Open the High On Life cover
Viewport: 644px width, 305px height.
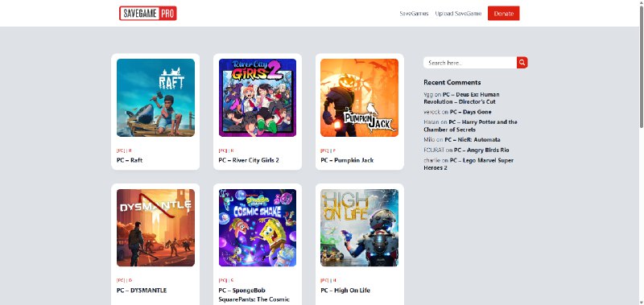pyautogui.click(x=359, y=228)
